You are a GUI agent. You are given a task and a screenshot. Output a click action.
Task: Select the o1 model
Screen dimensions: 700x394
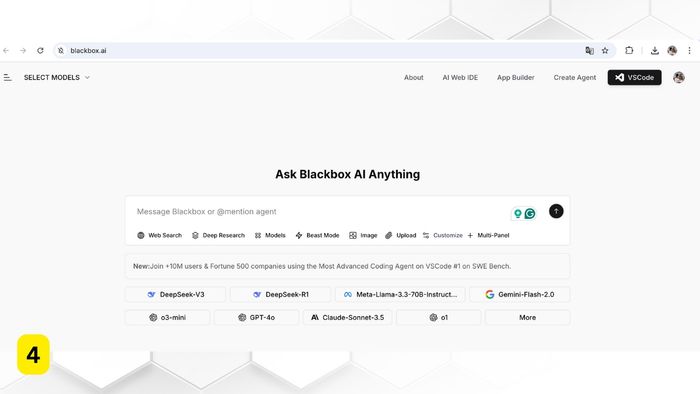pyautogui.click(x=438, y=317)
